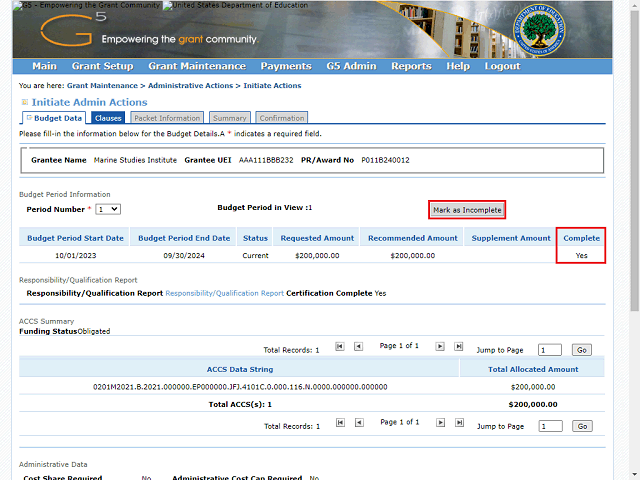This screenshot has height=480, width=640.
Task: Open the Help menu
Action: (458, 66)
